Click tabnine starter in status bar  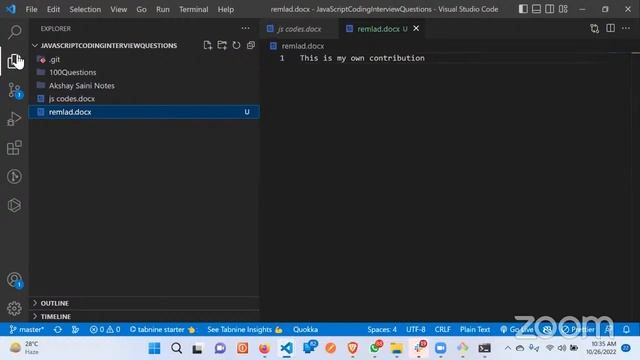coord(162,329)
